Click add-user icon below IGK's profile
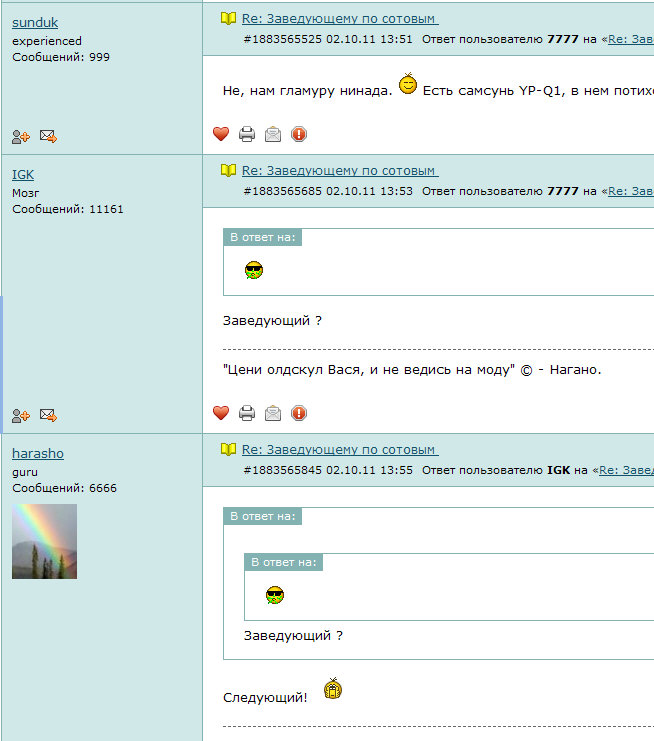This screenshot has height=741, width=654. [21, 415]
